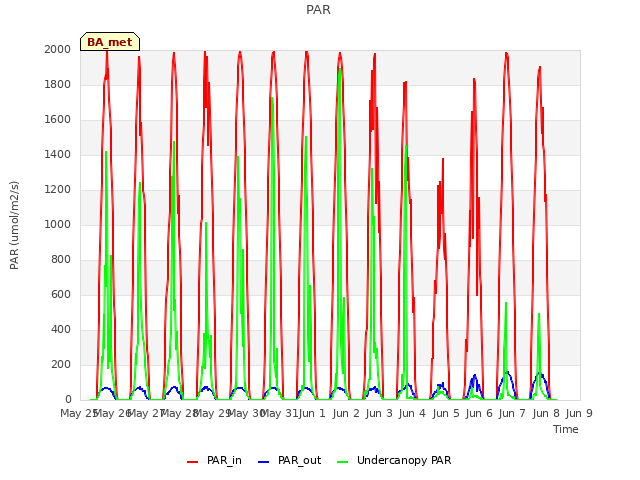640x480 pixels.
Task: Click the Time x-axis title
Action: (x=565, y=429)
